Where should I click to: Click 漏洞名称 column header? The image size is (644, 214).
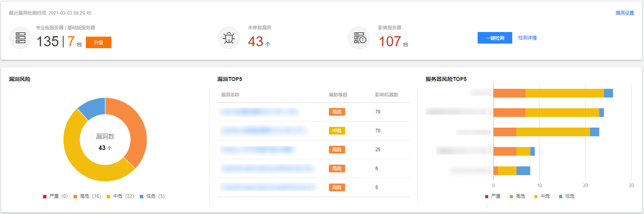coord(230,95)
